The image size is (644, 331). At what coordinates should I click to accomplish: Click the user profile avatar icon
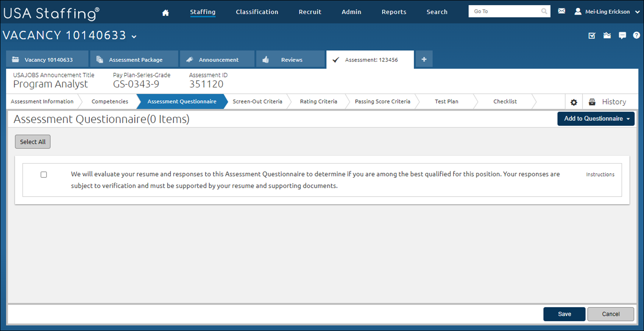pyautogui.click(x=578, y=11)
